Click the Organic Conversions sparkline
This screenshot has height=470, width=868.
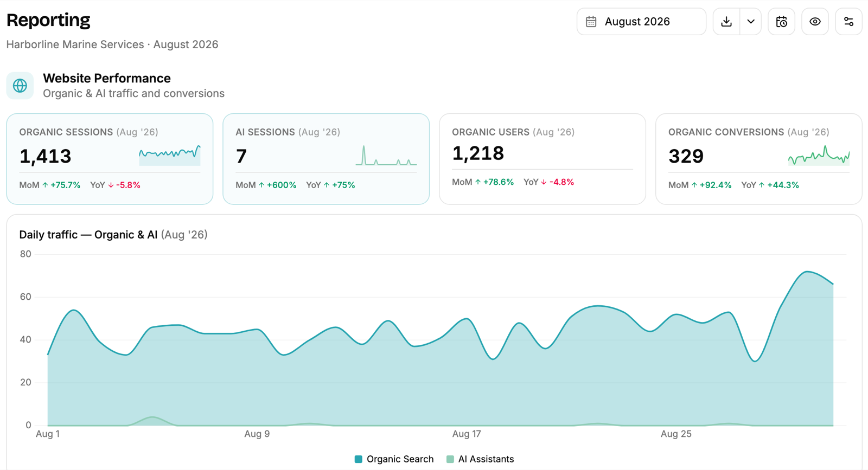[x=819, y=155]
